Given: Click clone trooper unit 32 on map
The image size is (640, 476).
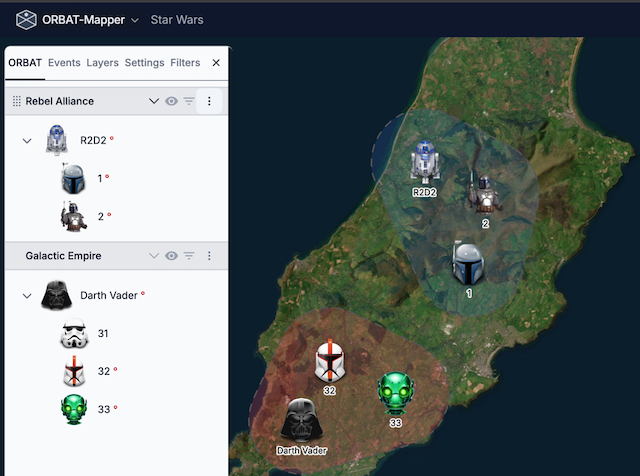Looking at the screenshot, I should point(330,362).
